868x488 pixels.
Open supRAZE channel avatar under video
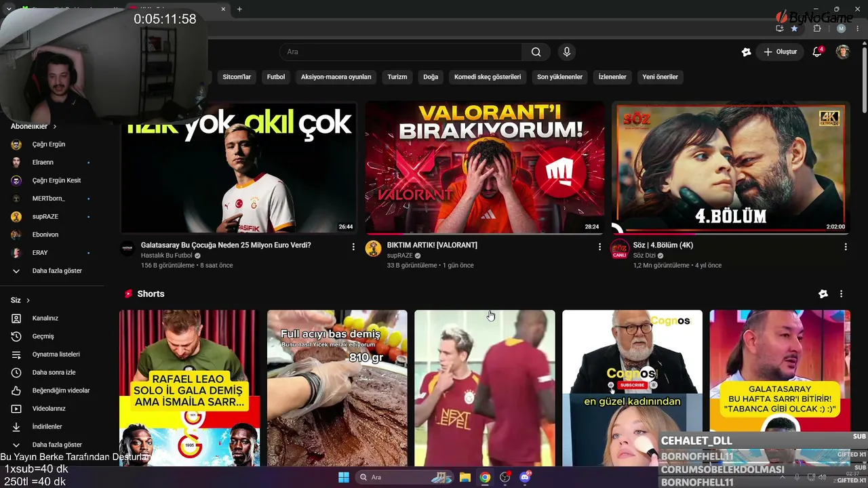373,249
